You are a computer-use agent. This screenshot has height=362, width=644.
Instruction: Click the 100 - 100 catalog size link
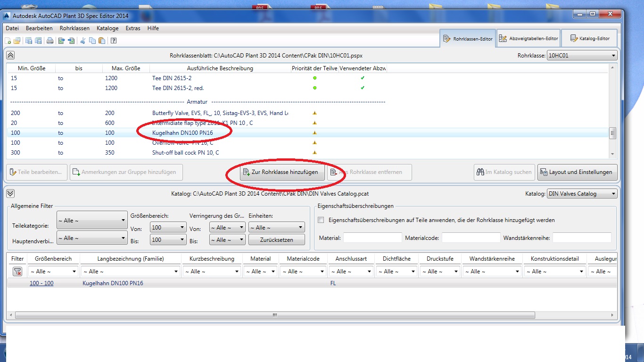pos(41,283)
